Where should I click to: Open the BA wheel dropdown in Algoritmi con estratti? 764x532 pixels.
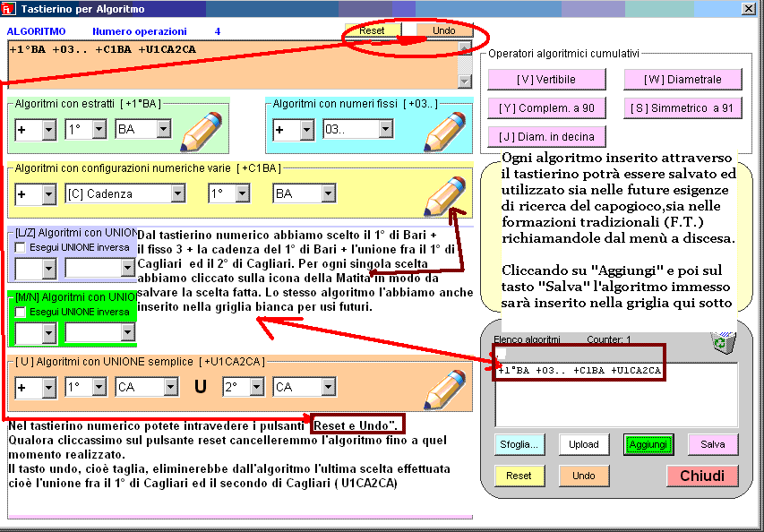point(163,130)
